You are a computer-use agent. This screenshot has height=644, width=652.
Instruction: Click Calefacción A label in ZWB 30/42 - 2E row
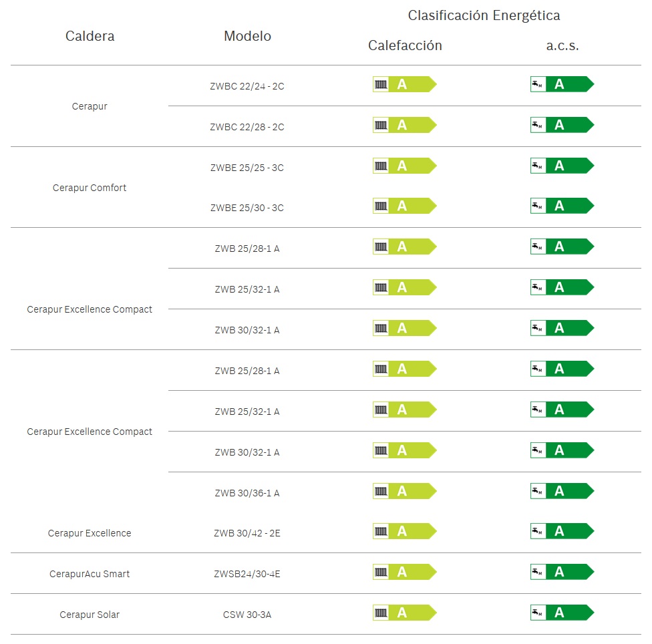405,531
